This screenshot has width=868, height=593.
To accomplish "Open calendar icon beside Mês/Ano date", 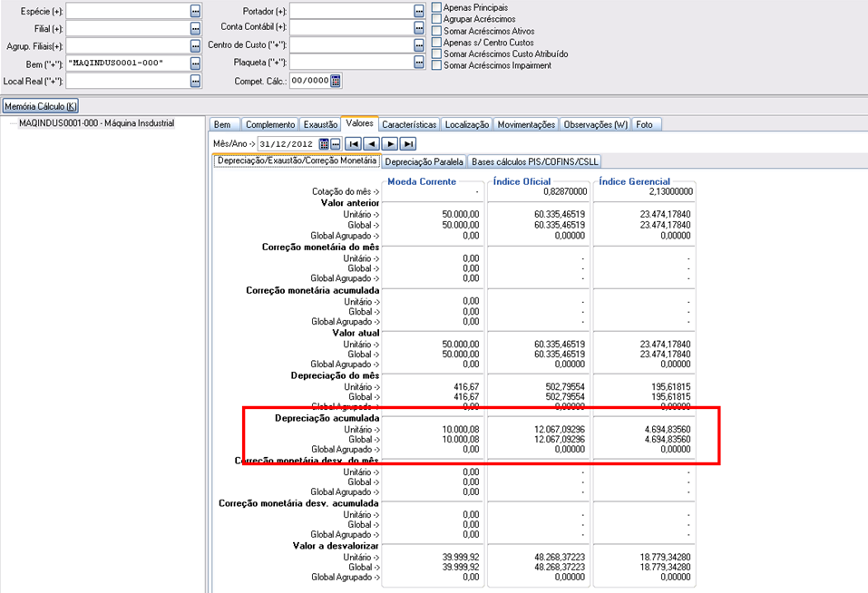I will [x=324, y=143].
